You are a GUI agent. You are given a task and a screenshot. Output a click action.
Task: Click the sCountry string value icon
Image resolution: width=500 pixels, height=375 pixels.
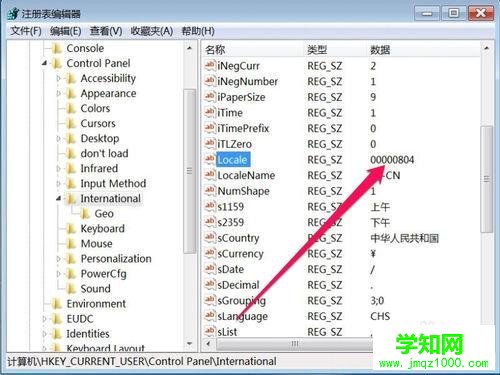click(x=209, y=238)
